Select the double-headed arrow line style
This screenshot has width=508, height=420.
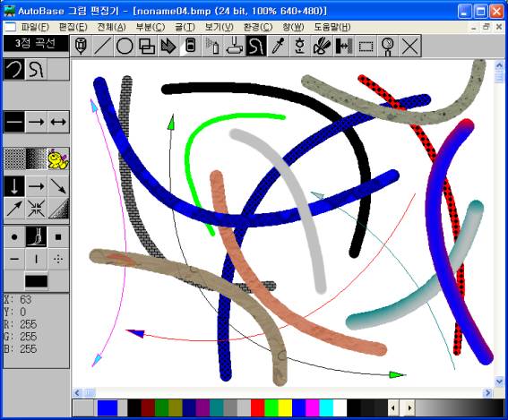pyautogui.click(x=58, y=122)
